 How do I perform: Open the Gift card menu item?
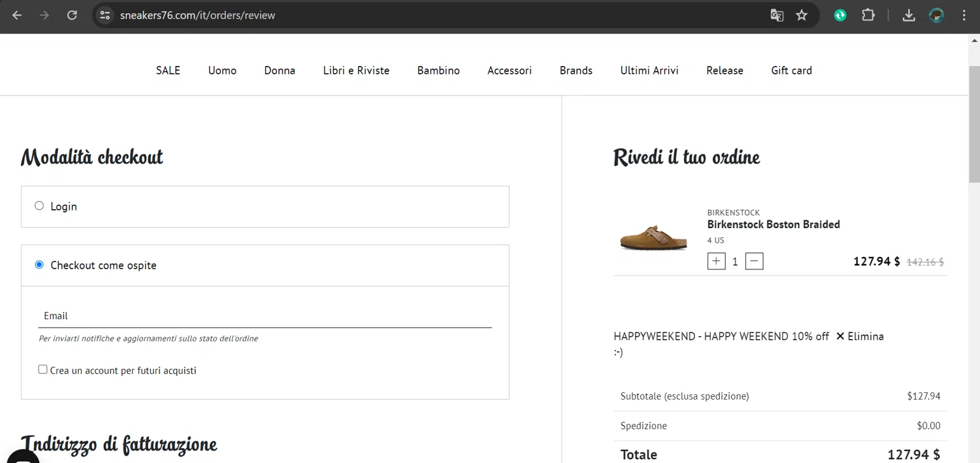(791, 70)
